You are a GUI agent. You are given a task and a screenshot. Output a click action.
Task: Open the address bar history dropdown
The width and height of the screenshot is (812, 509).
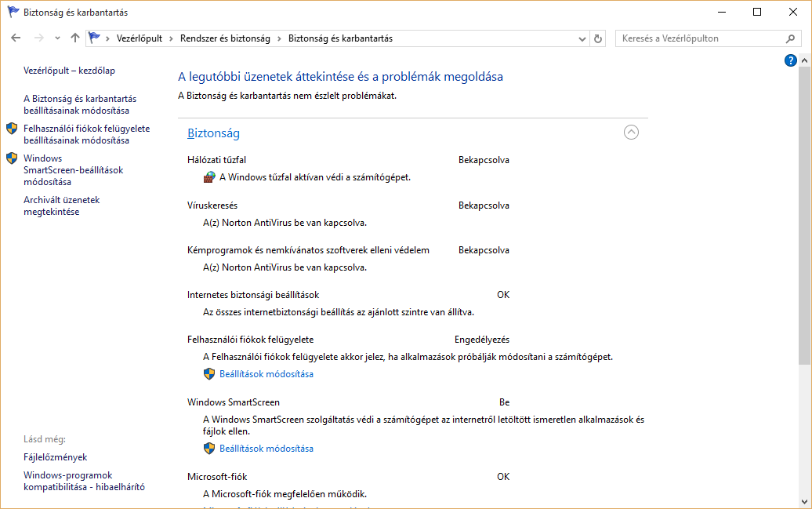coord(582,38)
